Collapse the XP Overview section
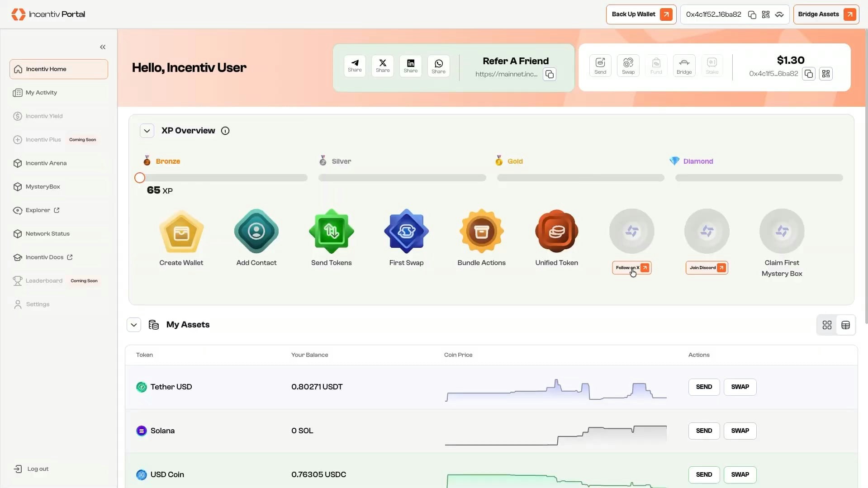The image size is (868, 488). (x=147, y=130)
